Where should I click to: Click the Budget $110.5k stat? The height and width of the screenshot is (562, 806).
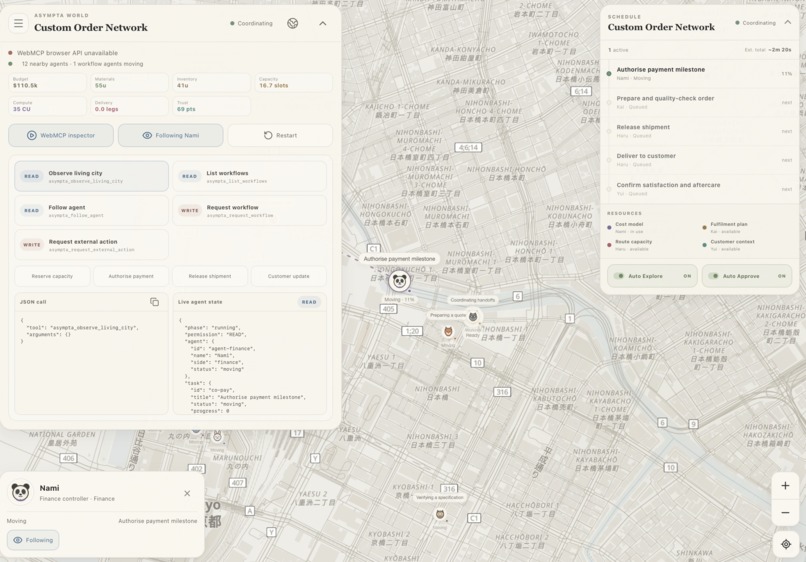click(47, 83)
